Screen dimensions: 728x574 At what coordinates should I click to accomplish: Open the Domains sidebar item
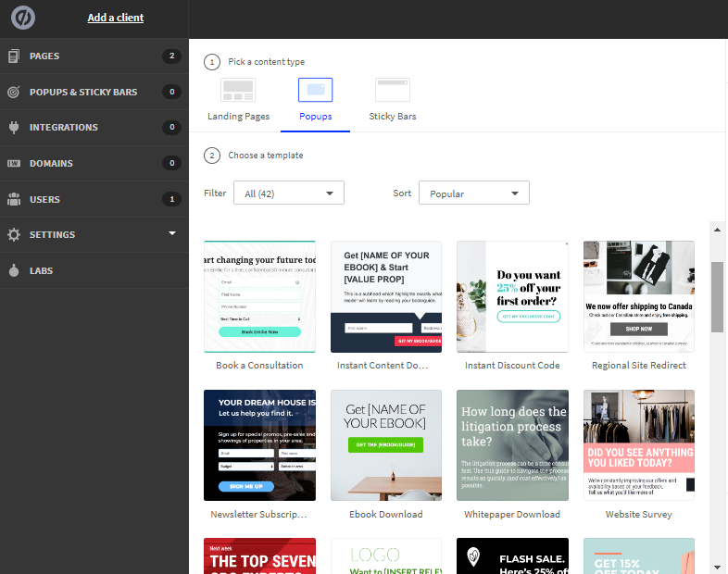[x=94, y=163]
